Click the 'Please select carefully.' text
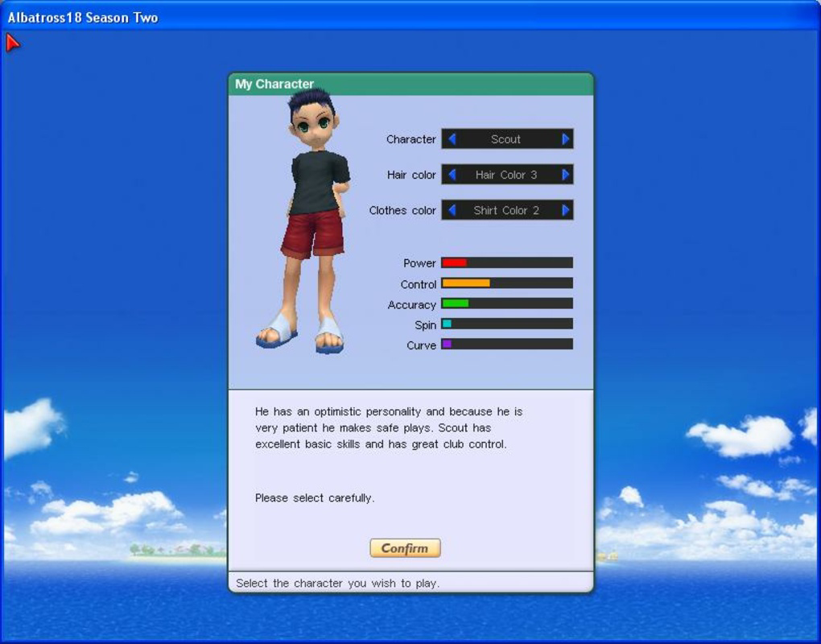 [315, 498]
